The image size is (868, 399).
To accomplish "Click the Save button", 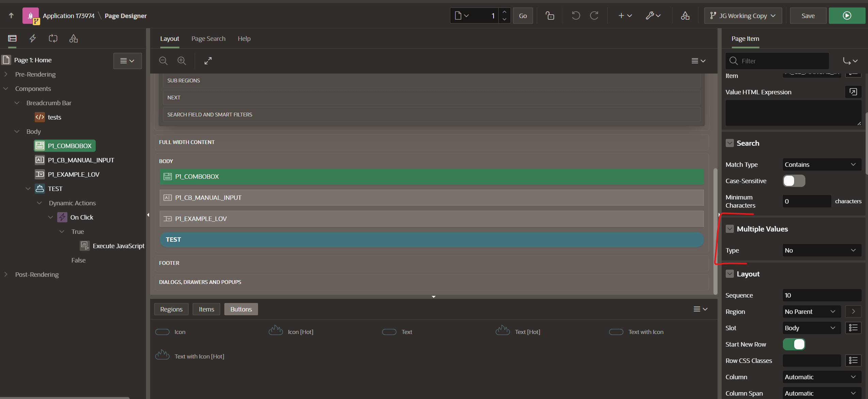I will pos(808,16).
